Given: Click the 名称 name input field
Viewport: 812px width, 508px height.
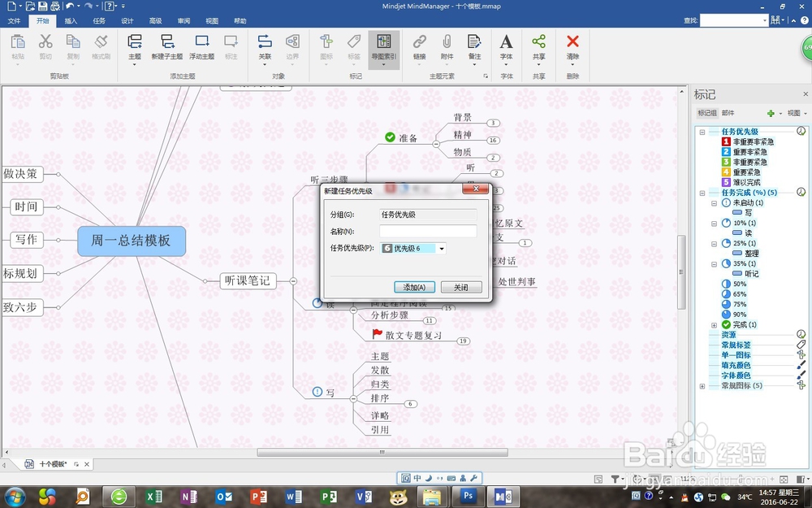Looking at the screenshot, I should (x=428, y=231).
